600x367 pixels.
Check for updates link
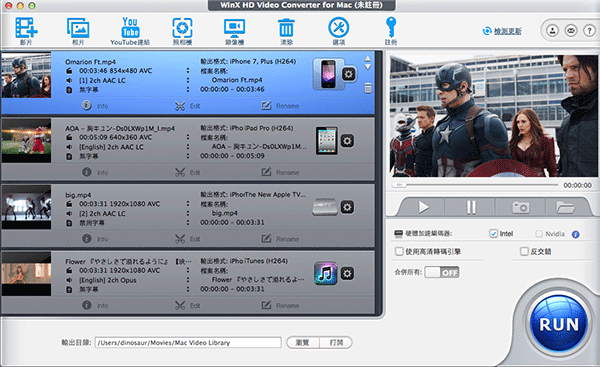(502, 31)
